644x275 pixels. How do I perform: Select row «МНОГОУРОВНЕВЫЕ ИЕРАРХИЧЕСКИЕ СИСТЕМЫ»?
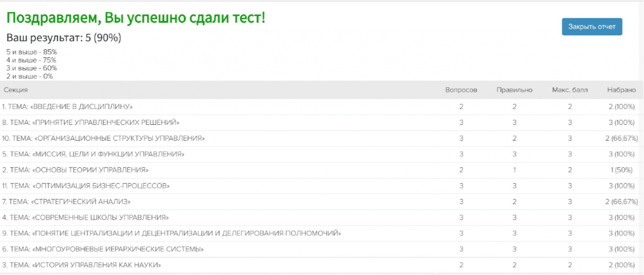(322, 249)
